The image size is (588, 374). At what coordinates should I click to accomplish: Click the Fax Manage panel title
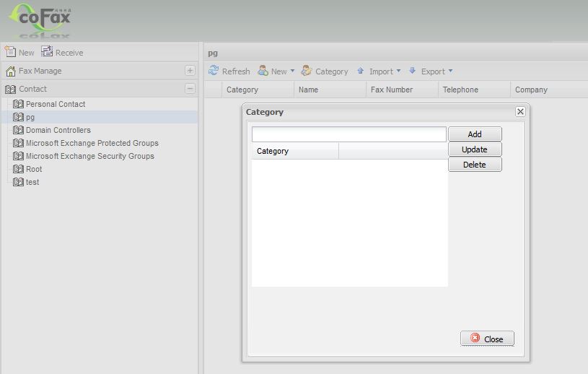pyautogui.click(x=40, y=71)
